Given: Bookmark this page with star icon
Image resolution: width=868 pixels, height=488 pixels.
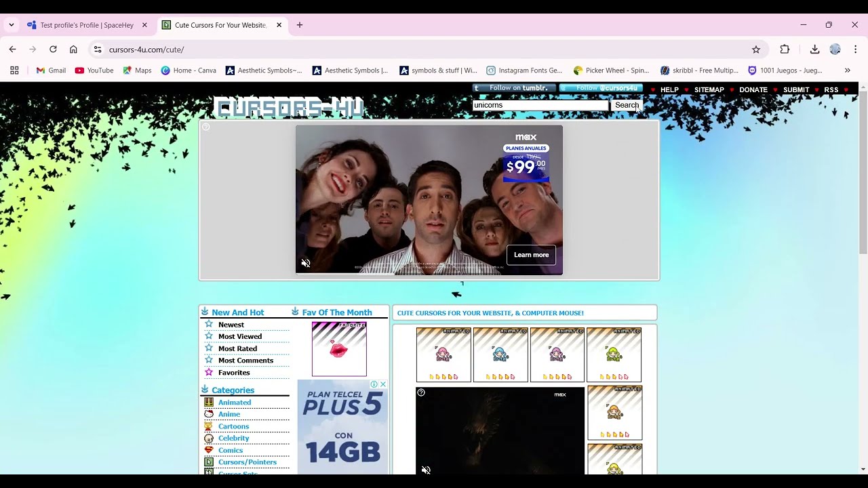Looking at the screenshot, I should (756, 49).
